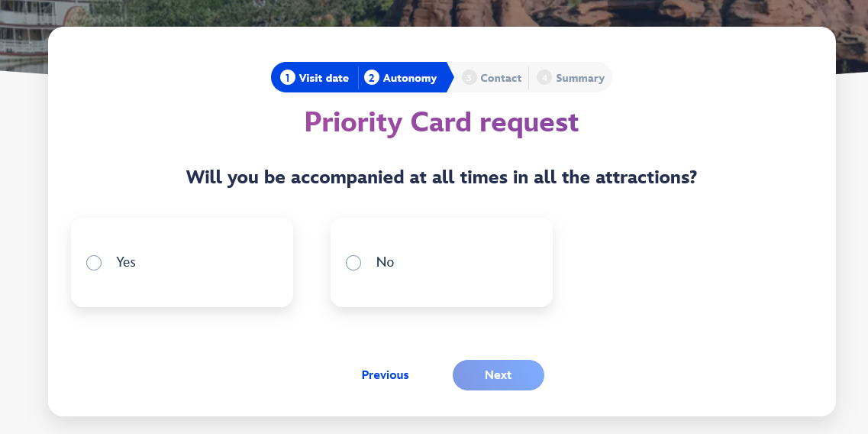Jump to the Contact step
868x434 pixels.
pos(501,78)
